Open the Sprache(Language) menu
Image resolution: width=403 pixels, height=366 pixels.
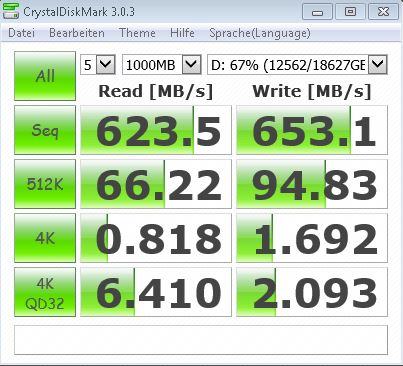pyautogui.click(x=260, y=33)
